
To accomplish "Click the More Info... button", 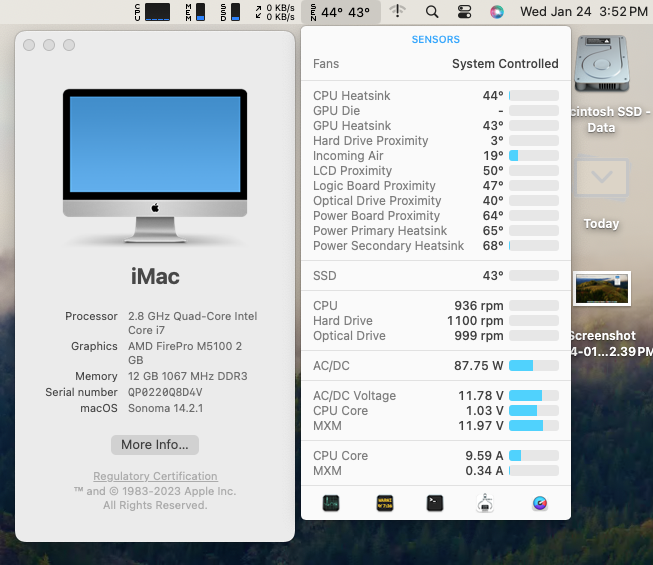I will [x=155, y=445].
